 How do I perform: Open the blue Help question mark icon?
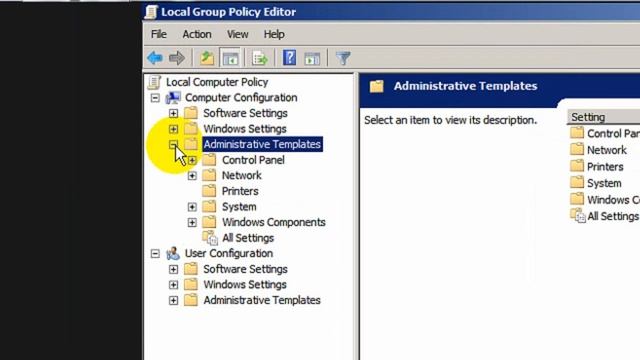click(x=289, y=58)
